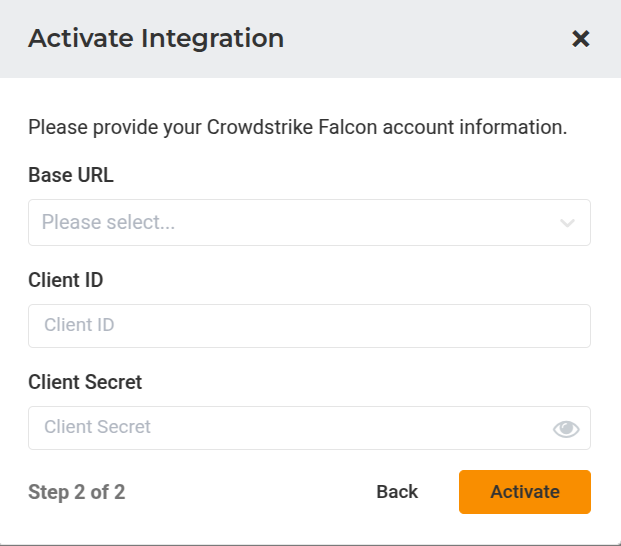Click the "Activate Integration" dialog title
Viewport: 621px width, 546px height.
[x=156, y=39]
